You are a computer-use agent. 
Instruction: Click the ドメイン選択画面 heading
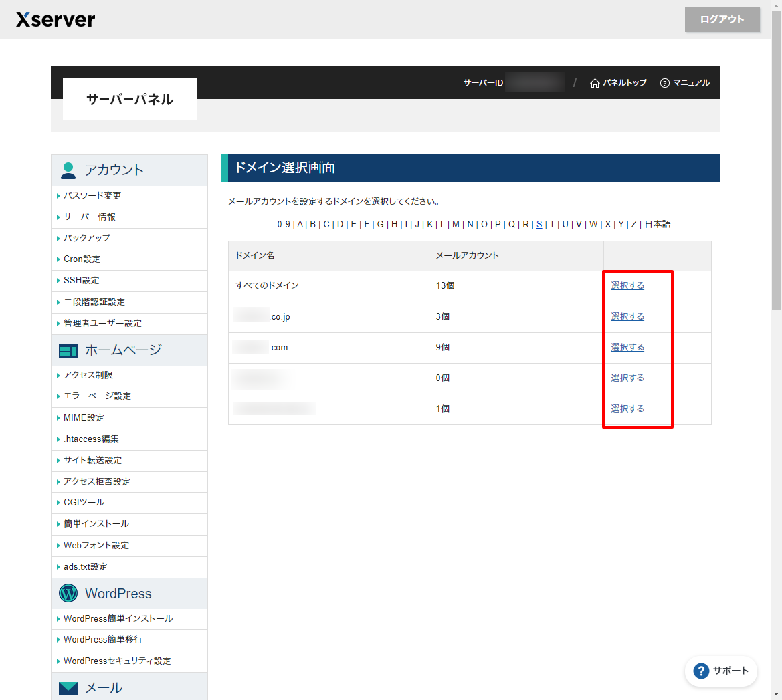(285, 168)
